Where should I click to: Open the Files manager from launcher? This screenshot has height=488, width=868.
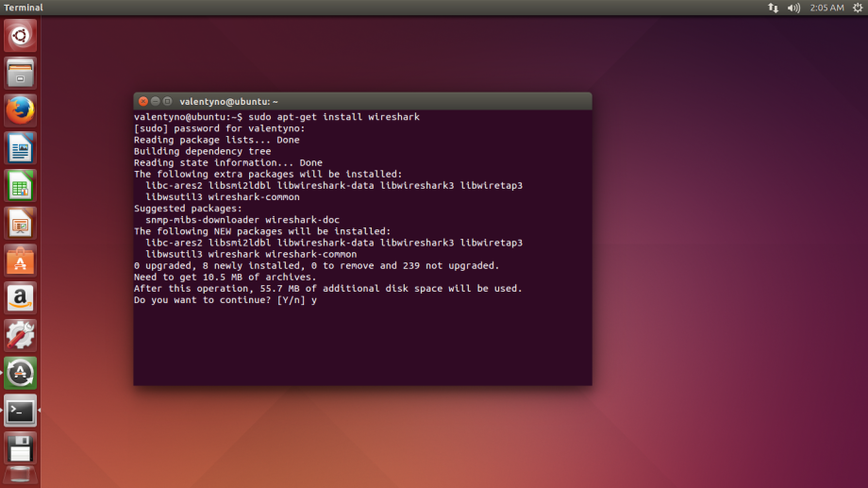tap(20, 73)
